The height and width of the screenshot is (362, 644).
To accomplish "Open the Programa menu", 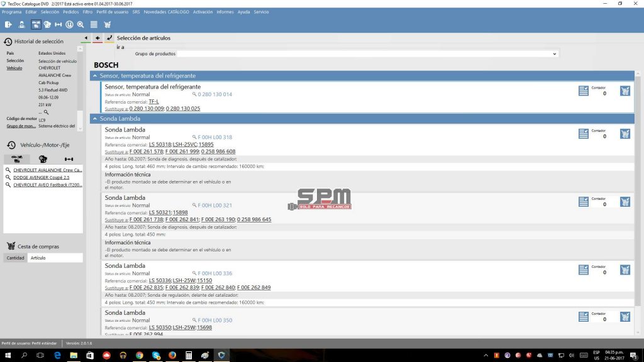I will point(11,12).
